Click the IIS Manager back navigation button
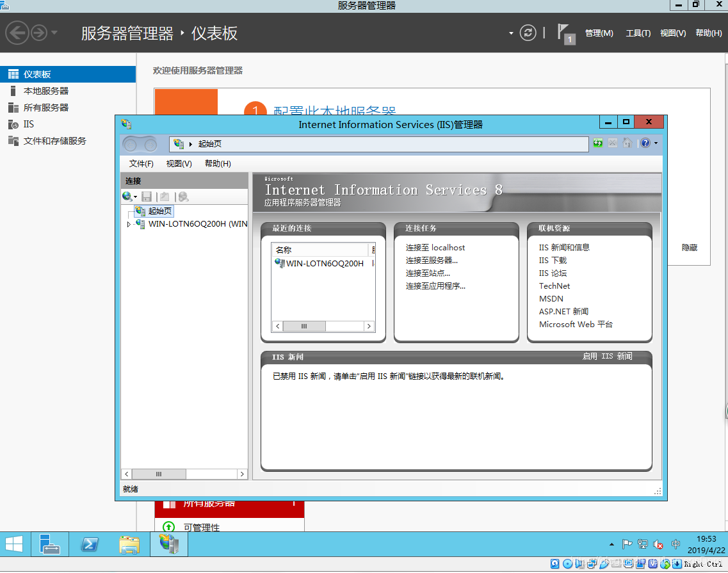 point(131,145)
